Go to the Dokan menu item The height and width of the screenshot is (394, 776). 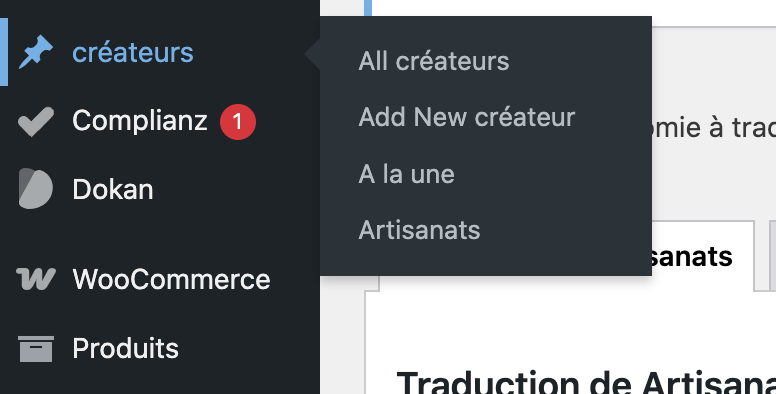coord(113,190)
